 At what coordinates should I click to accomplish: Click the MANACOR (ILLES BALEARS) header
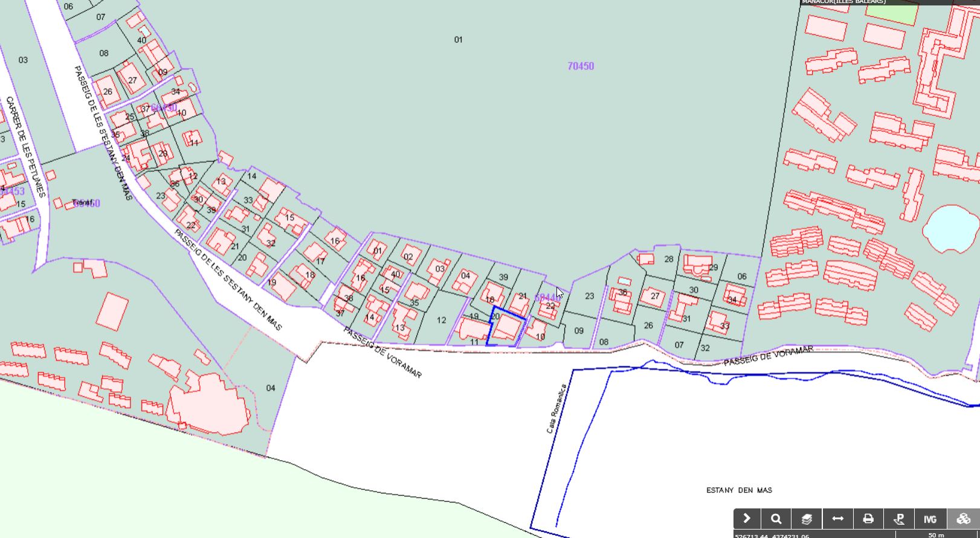pos(843,2)
